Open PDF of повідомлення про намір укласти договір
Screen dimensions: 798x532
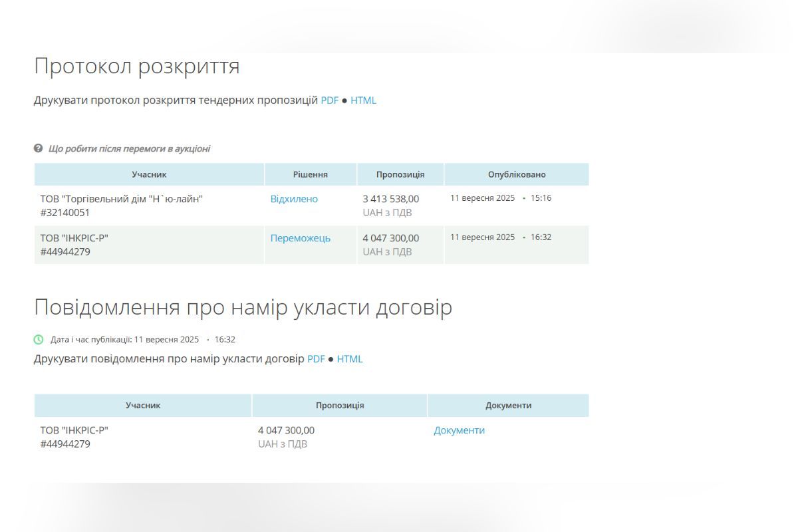click(x=316, y=359)
